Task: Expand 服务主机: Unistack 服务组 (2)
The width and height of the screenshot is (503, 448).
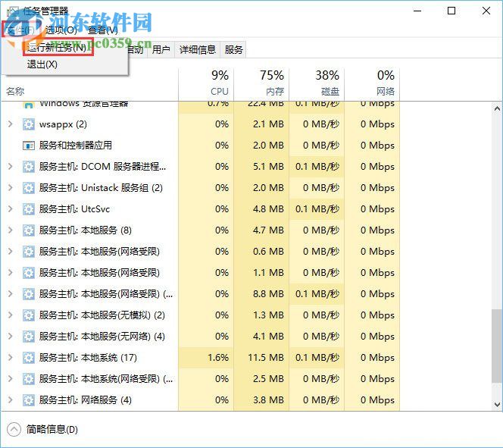Action: click(x=11, y=187)
